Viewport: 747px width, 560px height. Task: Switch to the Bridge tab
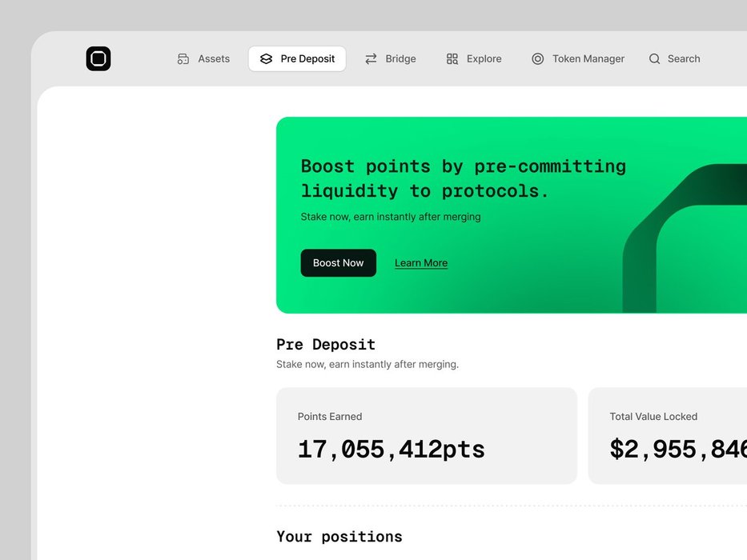point(400,58)
